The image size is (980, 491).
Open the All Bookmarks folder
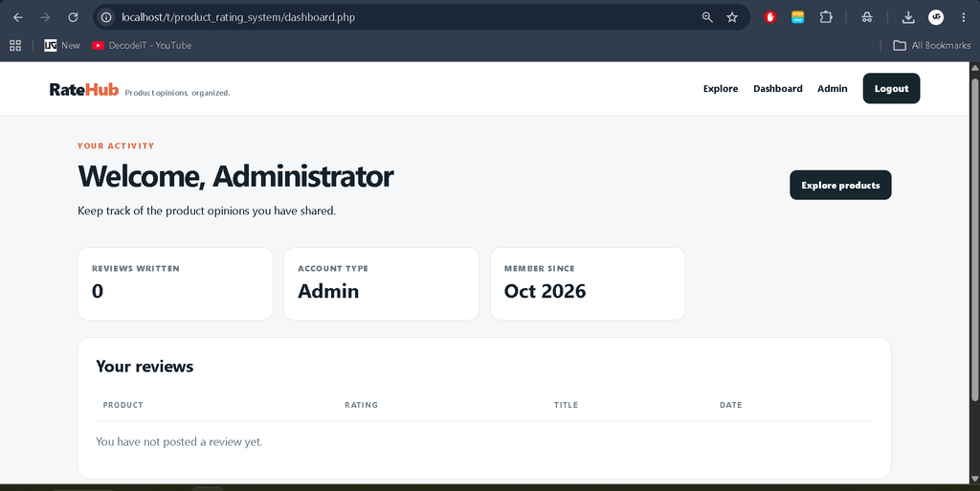pyautogui.click(x=932, y=45)
